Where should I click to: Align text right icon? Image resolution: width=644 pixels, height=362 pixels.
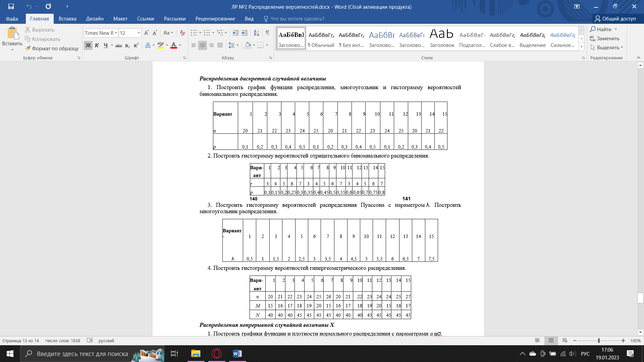(x=211, y=45)
